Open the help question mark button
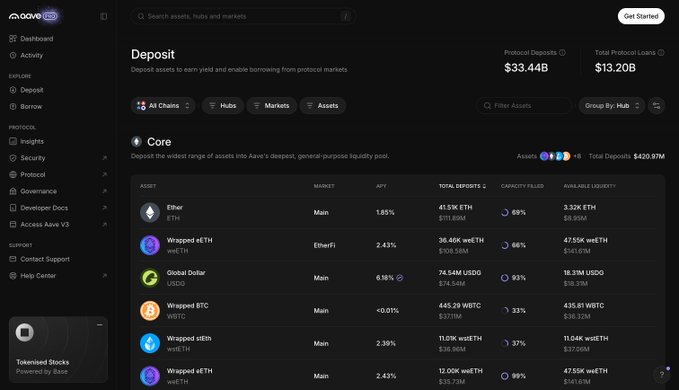Image resolution: width=679 pixels, height=390 pixels. (661, 375)
